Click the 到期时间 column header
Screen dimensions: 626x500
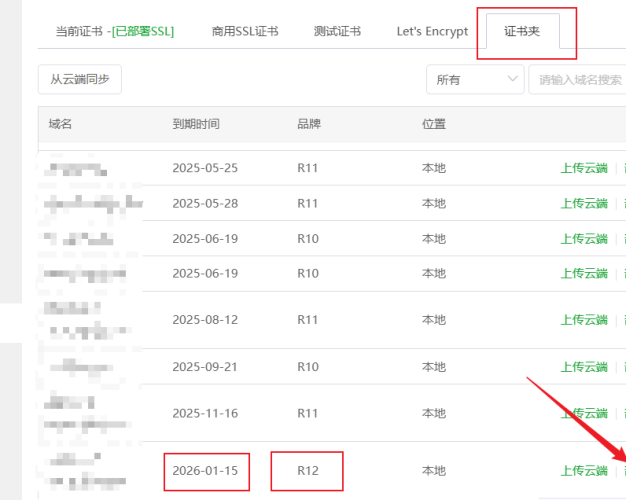tap(196, 124)
